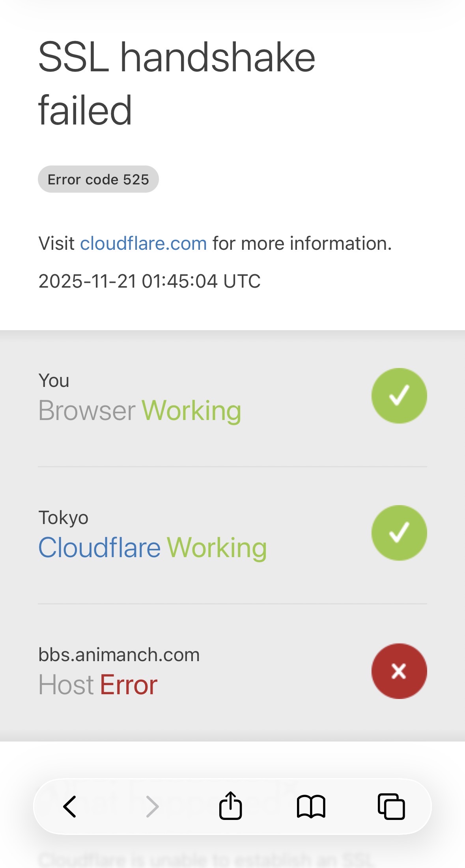Click green Working text next to Cloudflare
Viewport: 465px width, 868px height.
[x=217, y=548]
